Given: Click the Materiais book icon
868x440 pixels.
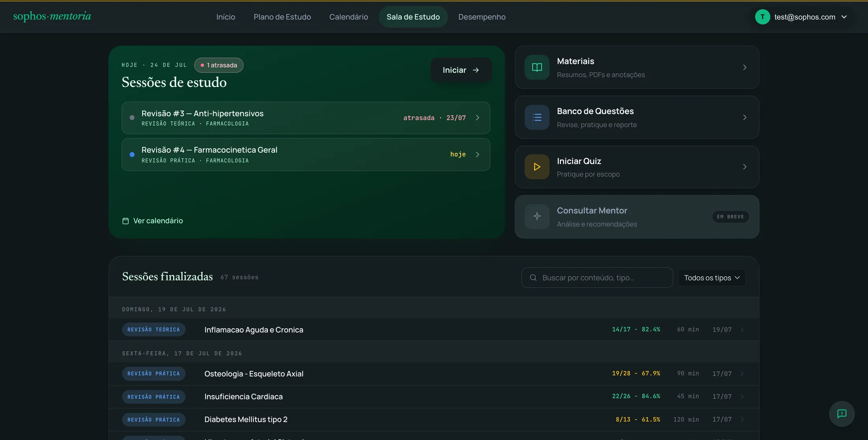Looking at the screenshot, I should 537,68.
